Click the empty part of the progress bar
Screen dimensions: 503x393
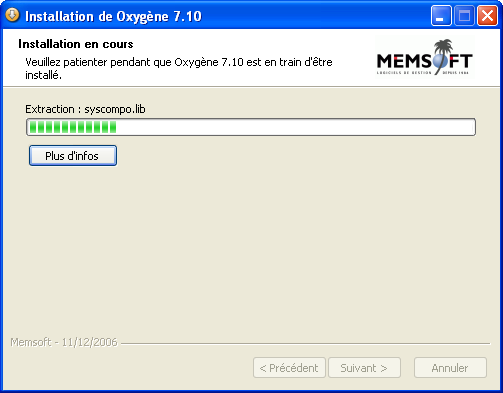(295, 127)
